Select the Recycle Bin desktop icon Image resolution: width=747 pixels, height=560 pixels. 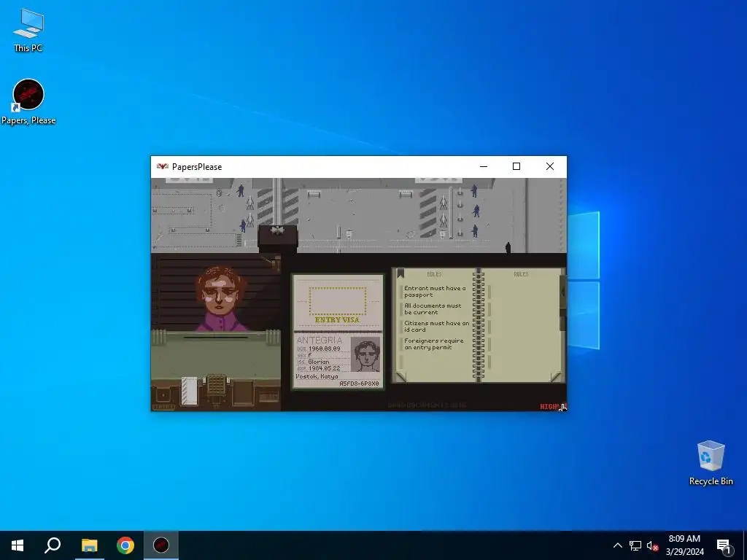pos(711,463)
